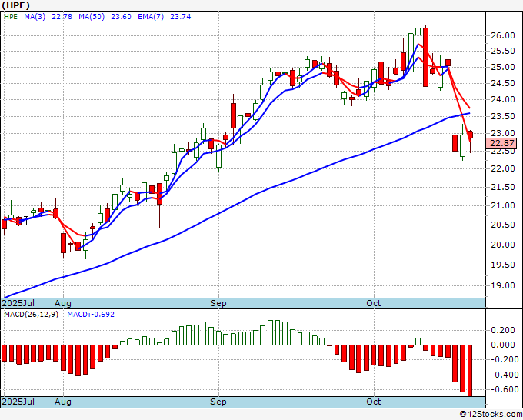523x420 pixels.
Task: Select the green HPE legend label
Action: tap(11, 17)
